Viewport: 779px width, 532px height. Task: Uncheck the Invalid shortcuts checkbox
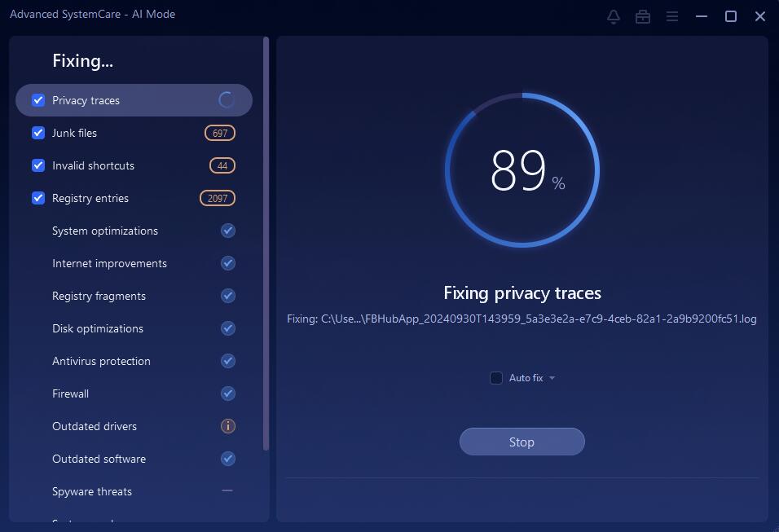38,165
